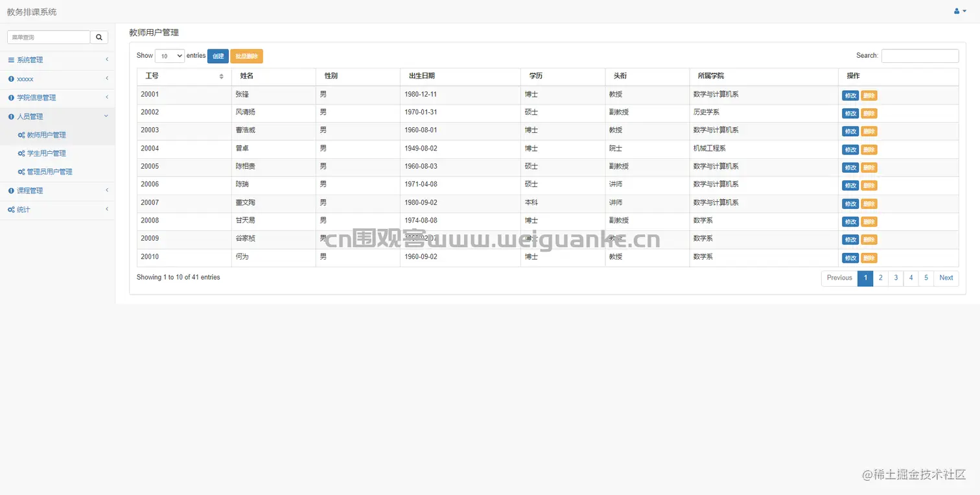The image size is (980, 495).
Task: Click the 头衔 column header
Action: pos(647,77)
